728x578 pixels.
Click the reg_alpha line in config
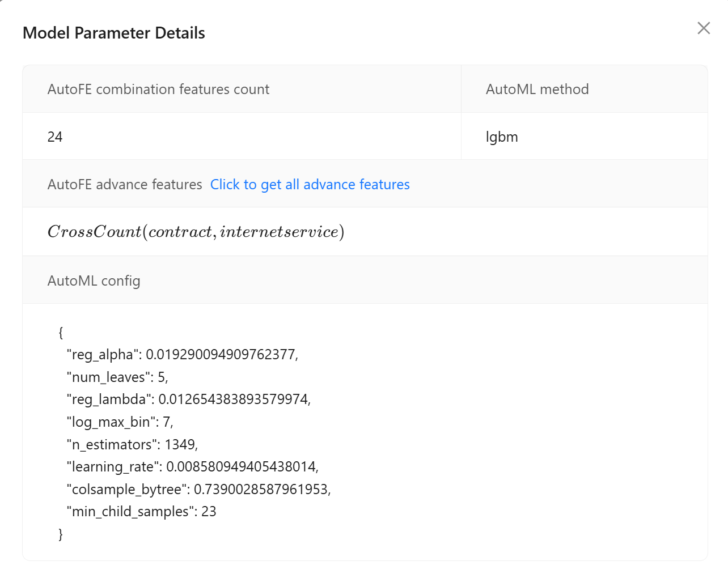tap(182, 355)
